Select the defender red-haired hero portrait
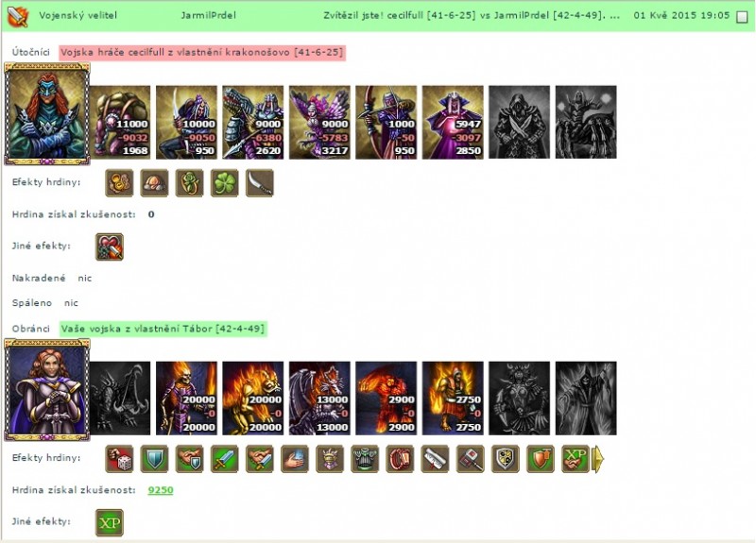The image size is (756, 543). coord(47,390)
